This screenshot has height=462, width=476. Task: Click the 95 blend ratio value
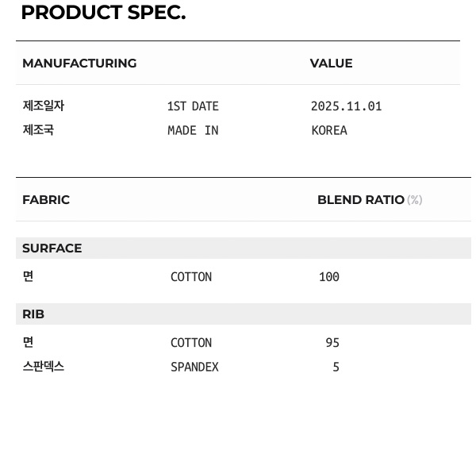coord(332,343)
